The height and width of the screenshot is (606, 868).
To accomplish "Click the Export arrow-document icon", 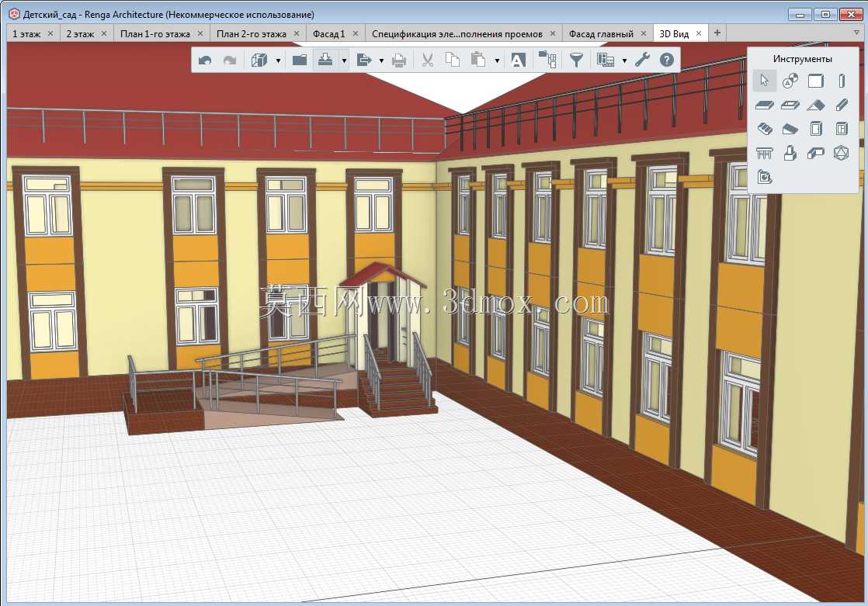I will 363,60.
